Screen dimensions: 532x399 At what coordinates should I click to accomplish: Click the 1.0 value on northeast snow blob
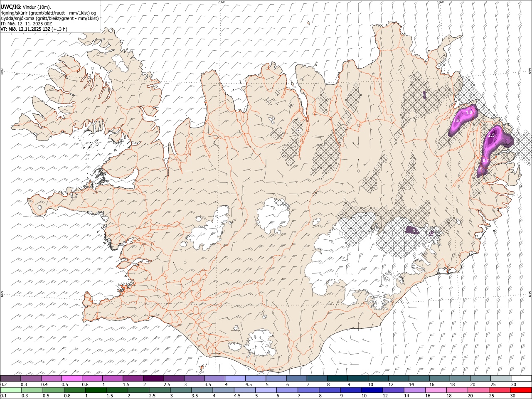point(469,113)
